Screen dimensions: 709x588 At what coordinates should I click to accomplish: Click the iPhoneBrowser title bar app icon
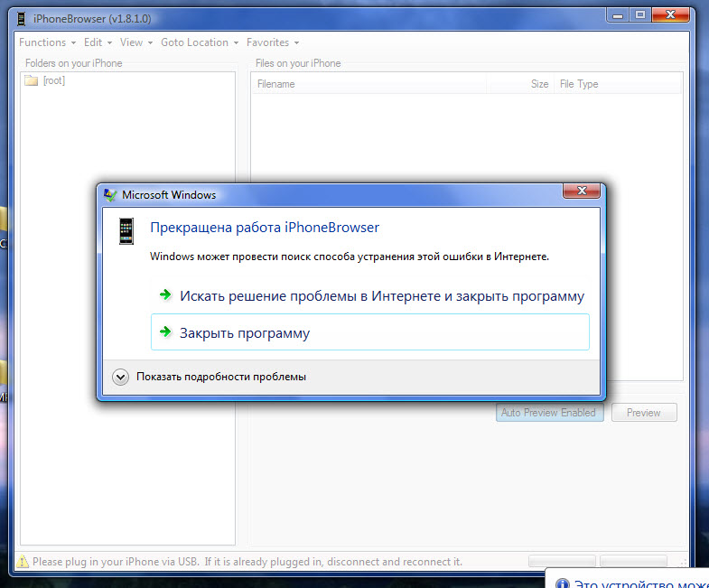tap(22, 16)
